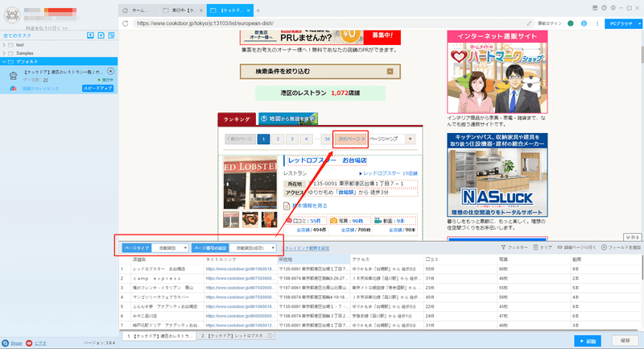
Task: Click the 店舗名 column header
Action: (167, 260)
